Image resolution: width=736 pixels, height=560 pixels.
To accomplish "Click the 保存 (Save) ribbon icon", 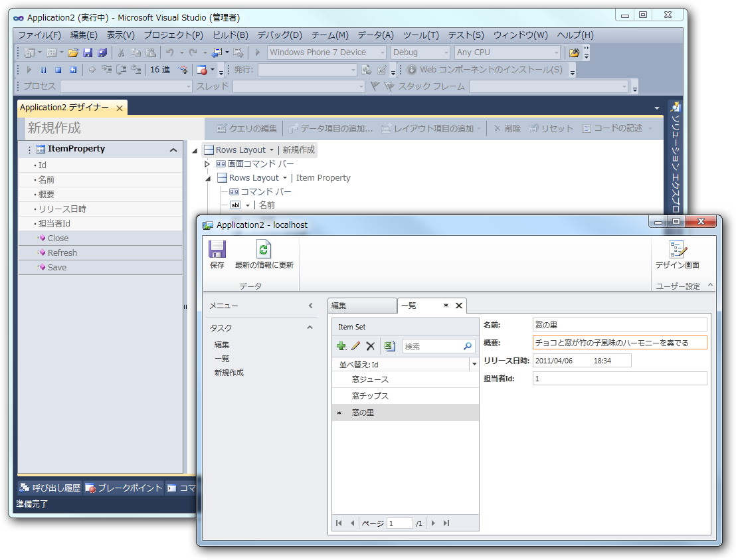I will pos(216,252).
